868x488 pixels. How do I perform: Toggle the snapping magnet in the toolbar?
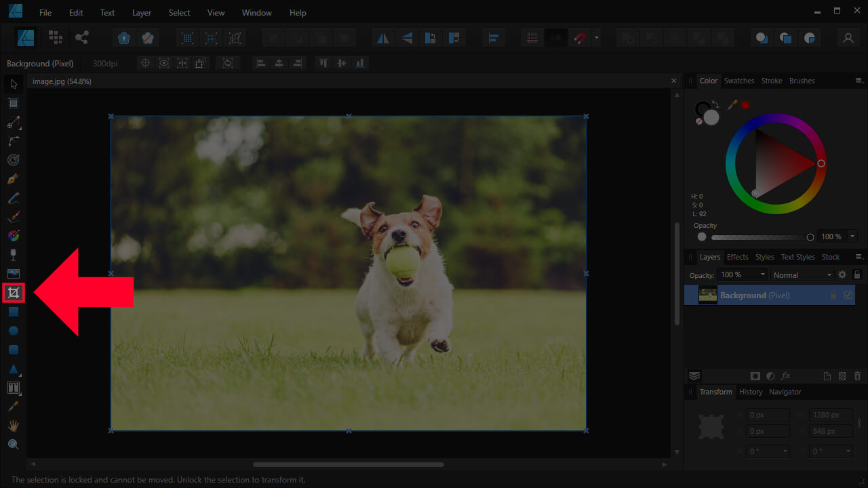pyautogui.click(x=578, y=38)
